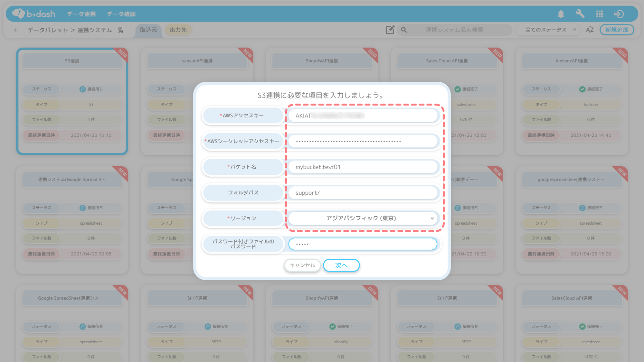
Task: Click the 1130 件 file count
Action: tap(591, 357)
